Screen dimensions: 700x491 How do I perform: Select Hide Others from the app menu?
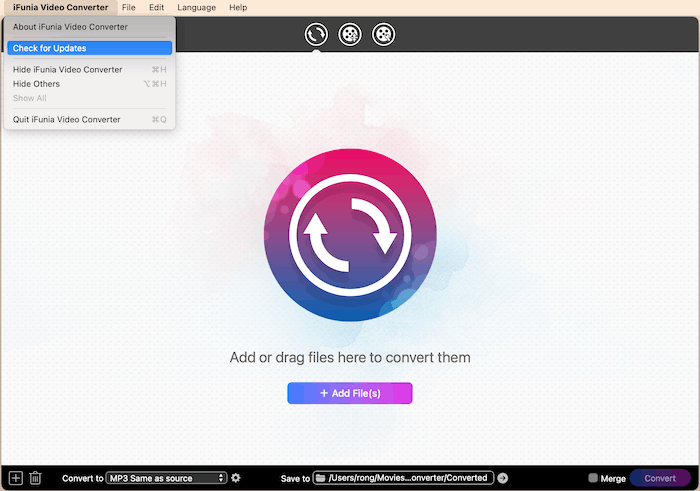(37, 84)
